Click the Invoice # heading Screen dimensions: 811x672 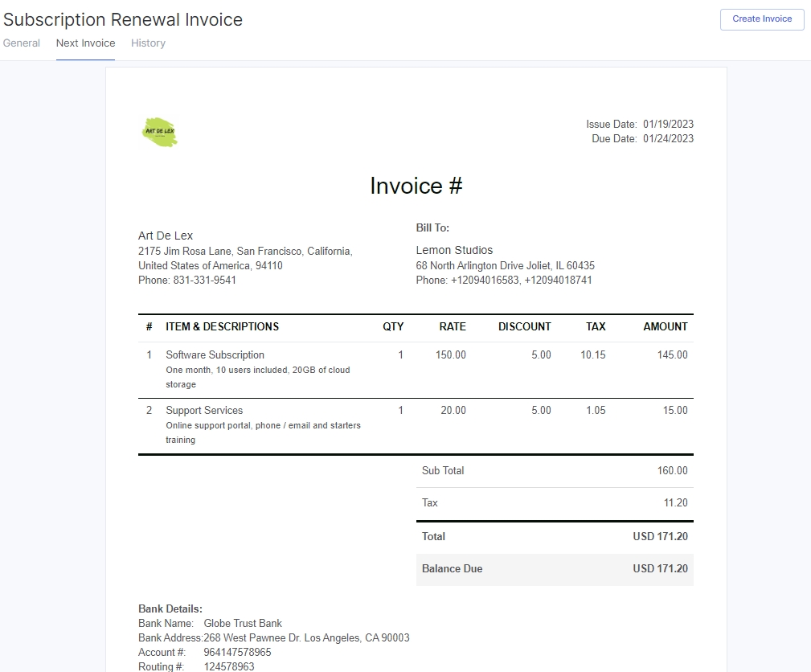(416, 186)
